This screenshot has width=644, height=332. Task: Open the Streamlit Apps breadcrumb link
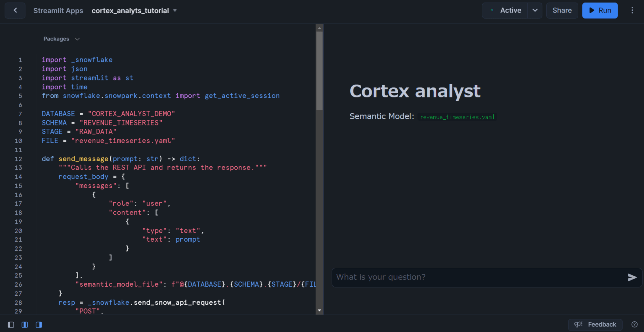click(x=58, y=11)
